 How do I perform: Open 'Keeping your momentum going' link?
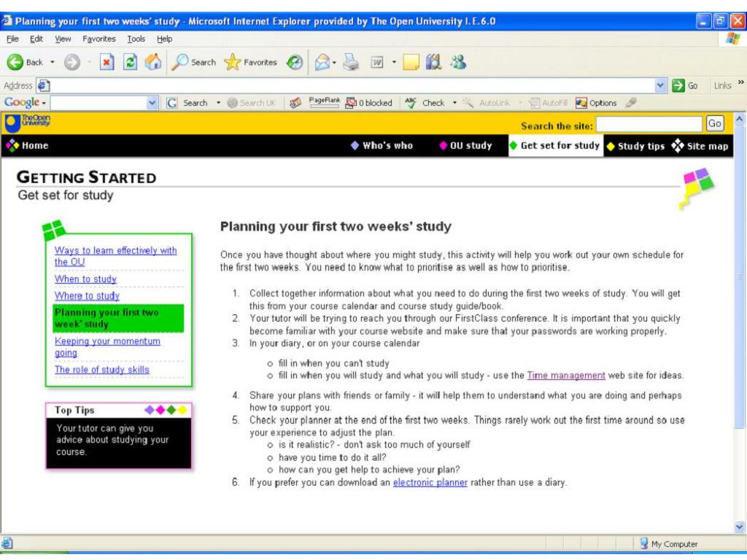click(x=107, y=346)
